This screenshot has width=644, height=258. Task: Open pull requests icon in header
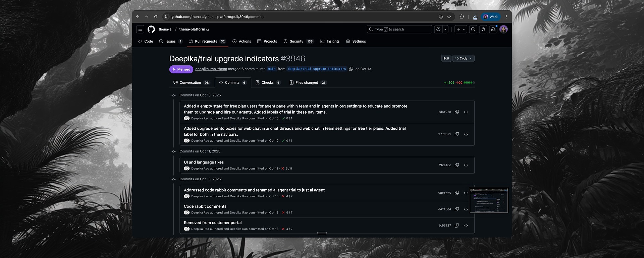point(483,29)
